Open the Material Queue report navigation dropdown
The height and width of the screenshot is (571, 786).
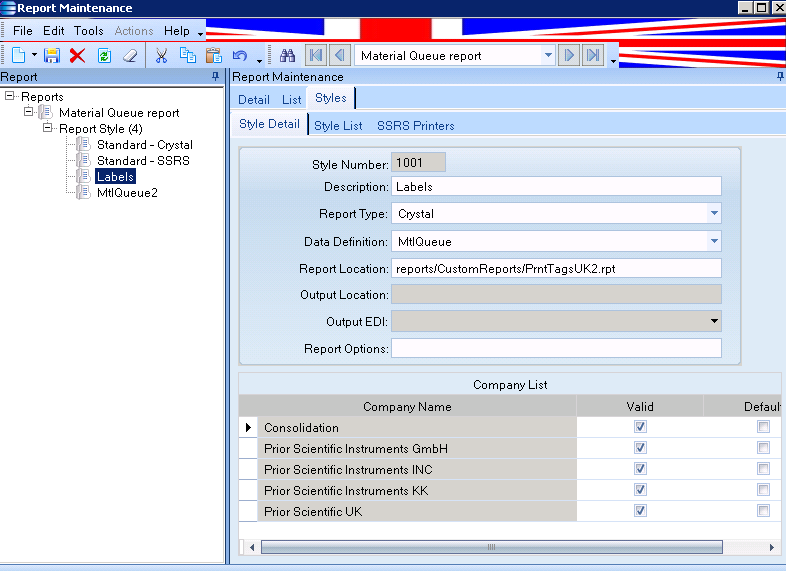548,55
